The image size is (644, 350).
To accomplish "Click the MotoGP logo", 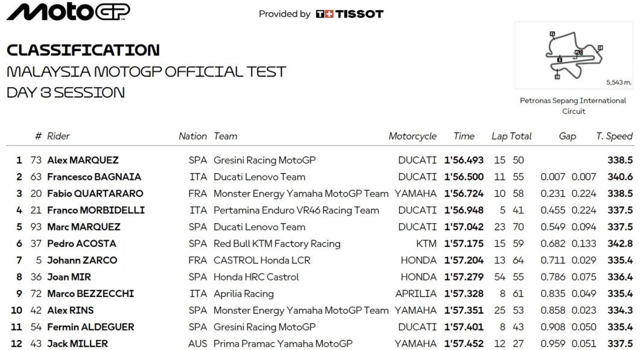I will tap(68, 12).
